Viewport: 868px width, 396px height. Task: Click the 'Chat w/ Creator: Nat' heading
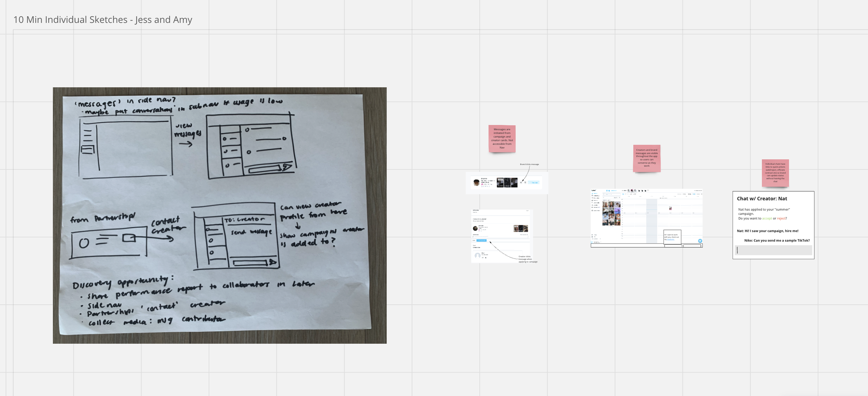(x=762, y=199)
